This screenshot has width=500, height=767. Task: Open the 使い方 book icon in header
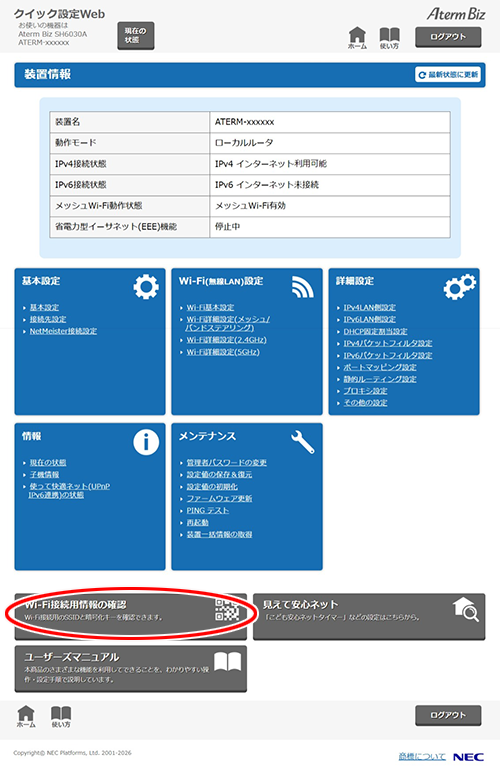click(x=389, y=38)
